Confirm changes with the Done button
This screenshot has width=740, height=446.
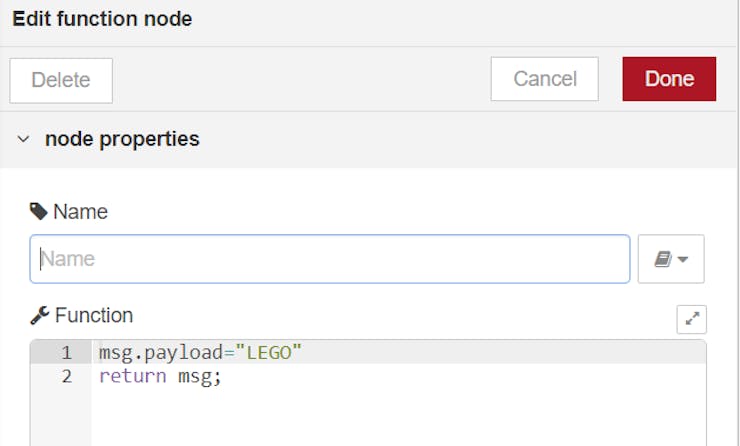tap(669, 79)
